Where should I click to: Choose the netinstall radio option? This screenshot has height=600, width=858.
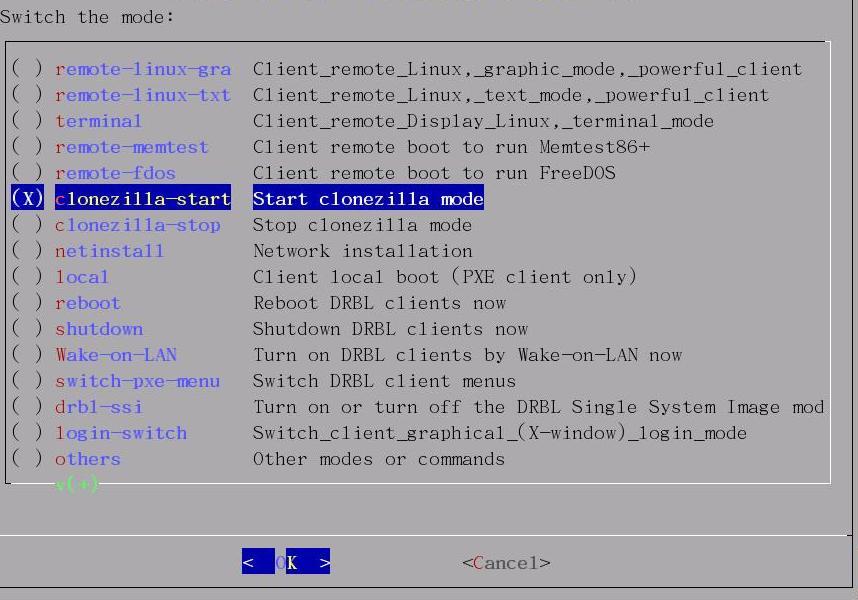pyautogui.click(x=27, y=251)
